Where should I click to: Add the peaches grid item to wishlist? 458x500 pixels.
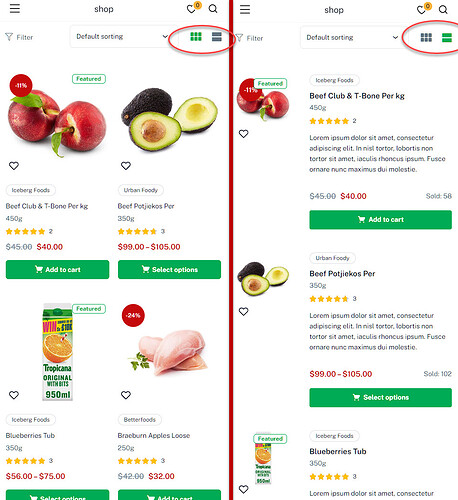pos(14,166)
